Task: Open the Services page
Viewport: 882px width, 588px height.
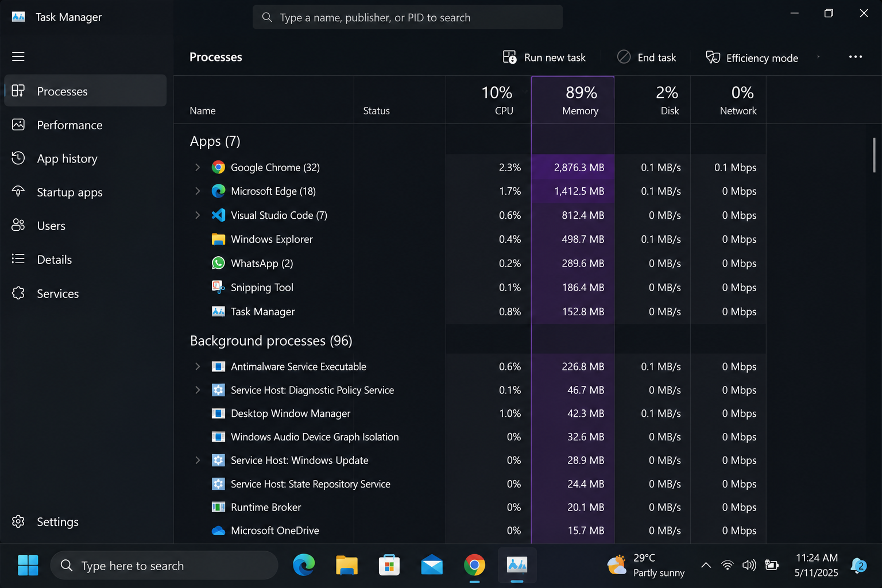Action: pyautogui.click(x=85, y=293)
